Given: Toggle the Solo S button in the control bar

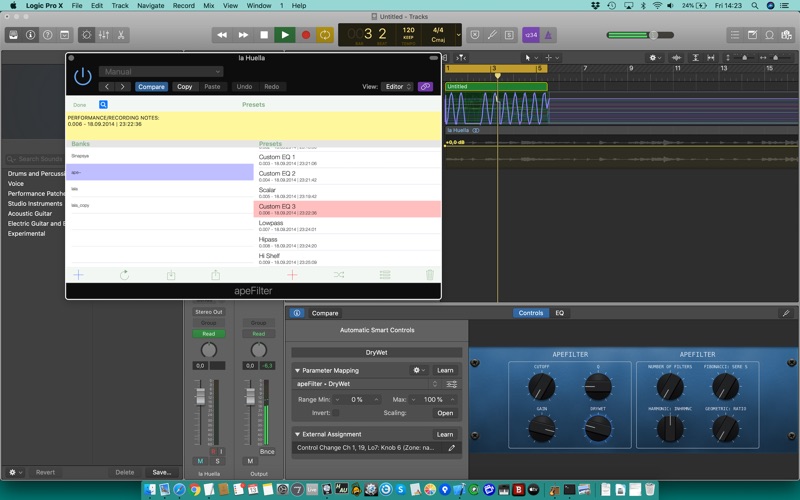Looking at the screenshot, I should [509, 35].
